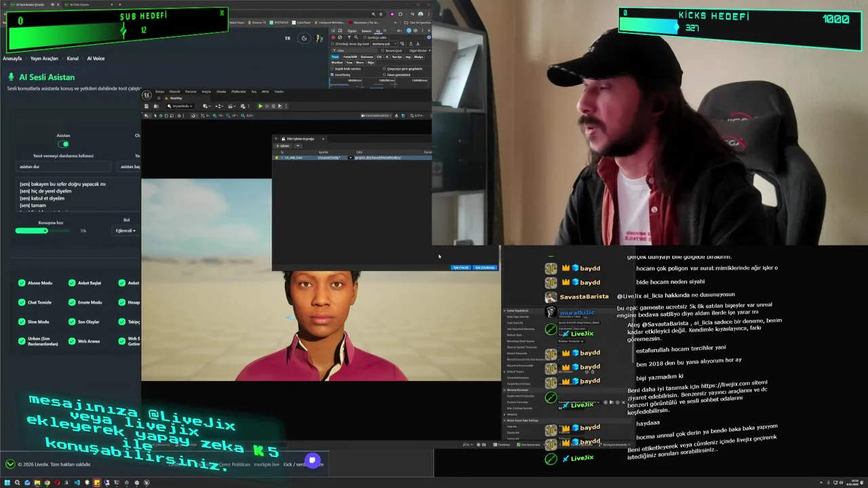Open Ai Voice nav item
868x488 pixels.
point(96,58)
